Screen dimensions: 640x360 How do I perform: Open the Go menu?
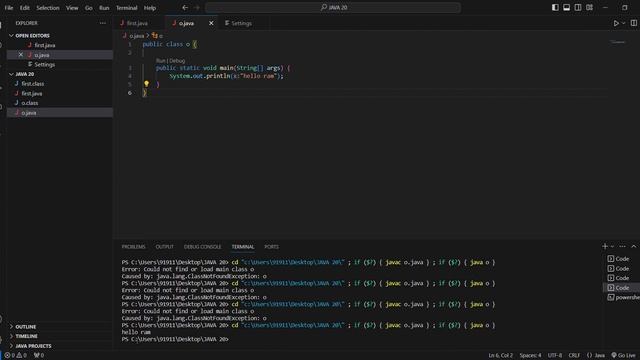pos(89,8)
